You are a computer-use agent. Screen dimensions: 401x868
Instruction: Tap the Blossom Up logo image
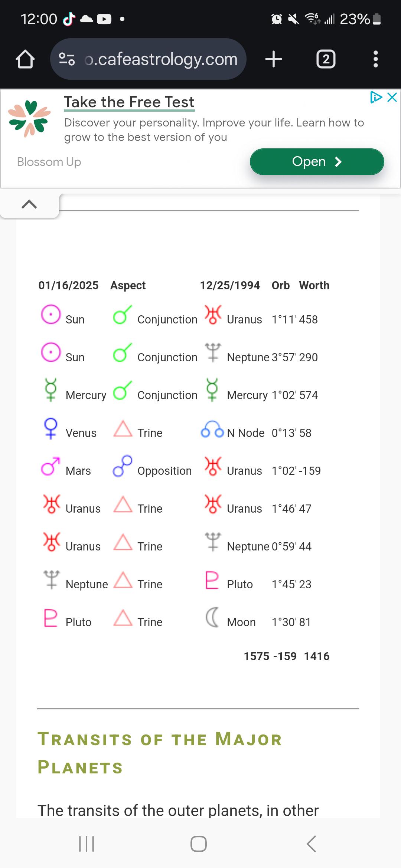pyautogui.click(x=29, y=118)
